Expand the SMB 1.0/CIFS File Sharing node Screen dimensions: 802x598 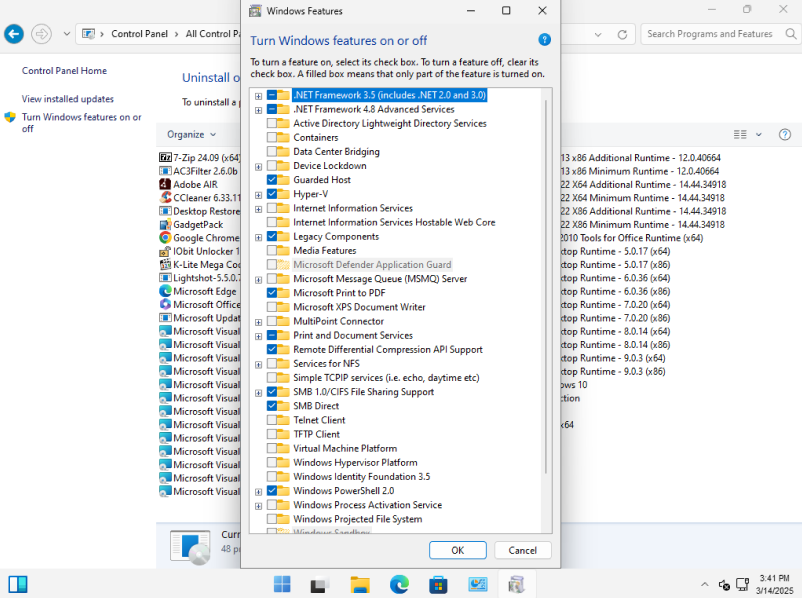pyautogui.click(x=258, y=393)
